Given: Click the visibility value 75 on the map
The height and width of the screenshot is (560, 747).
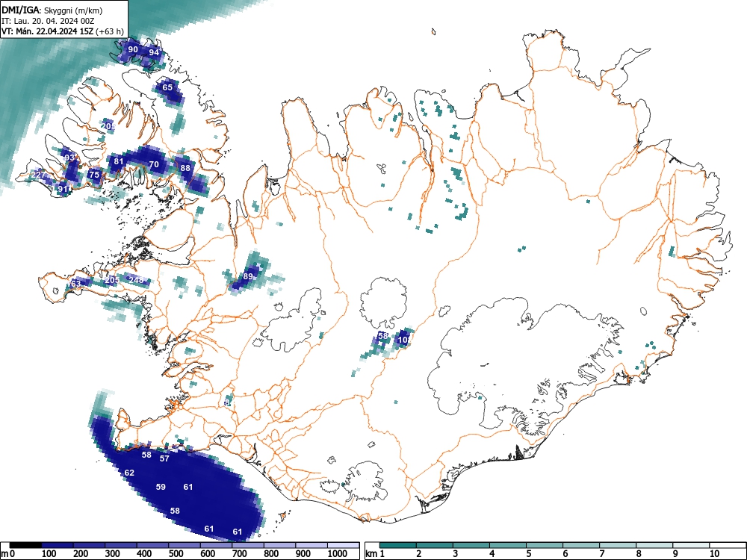Looking at the screenshot, I should tap(94, 174).
